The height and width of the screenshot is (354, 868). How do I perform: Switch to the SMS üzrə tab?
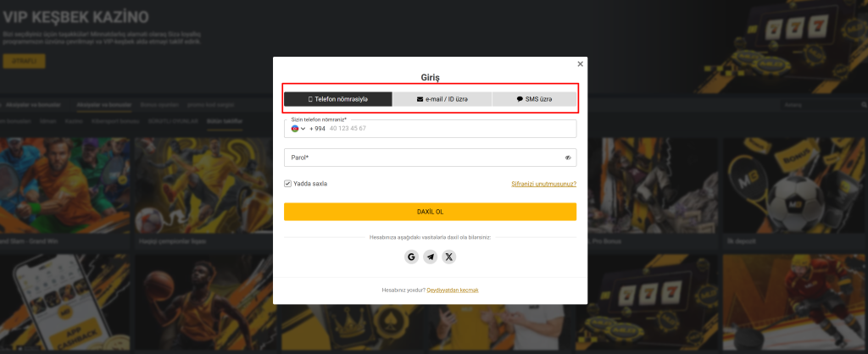(x=534, y=99)
